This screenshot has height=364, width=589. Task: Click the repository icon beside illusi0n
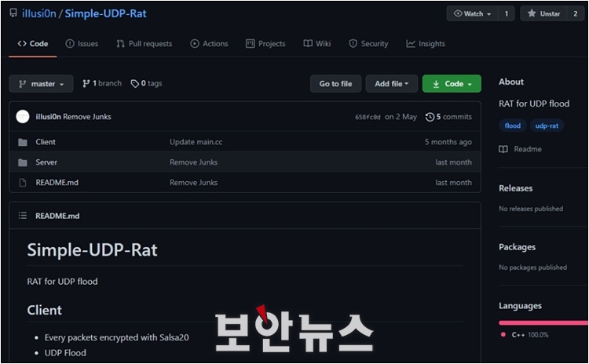tap(13, 13)
